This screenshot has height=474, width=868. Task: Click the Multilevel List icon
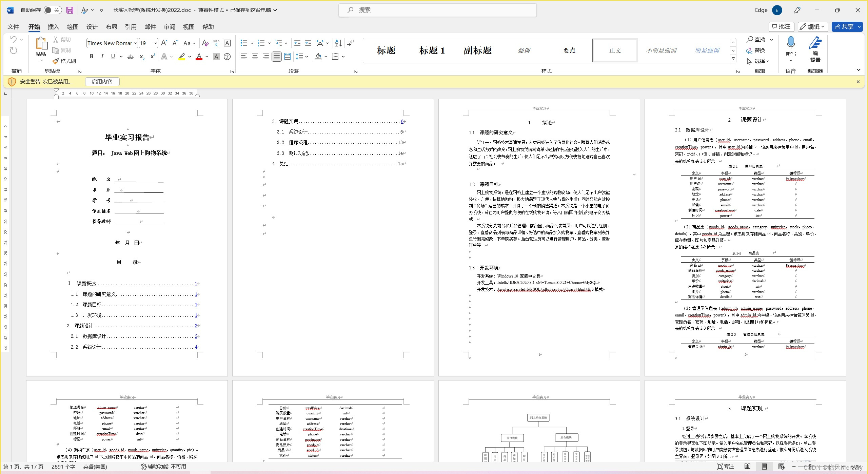click(279, 43)
